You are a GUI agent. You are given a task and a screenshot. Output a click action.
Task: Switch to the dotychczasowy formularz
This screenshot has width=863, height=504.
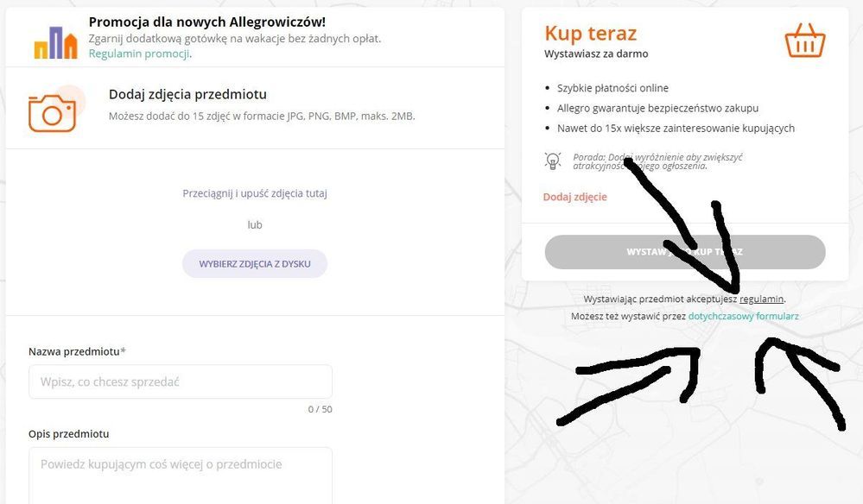pos(743,317)
